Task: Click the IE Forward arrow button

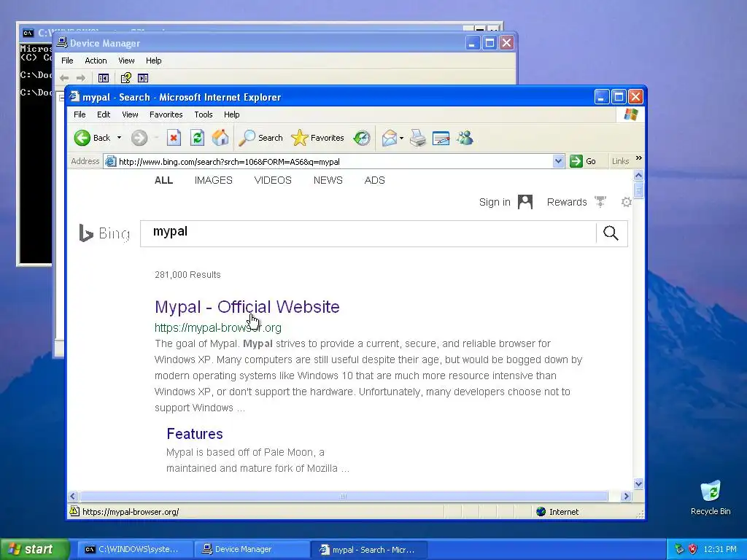Action: [x=139, y=138]
